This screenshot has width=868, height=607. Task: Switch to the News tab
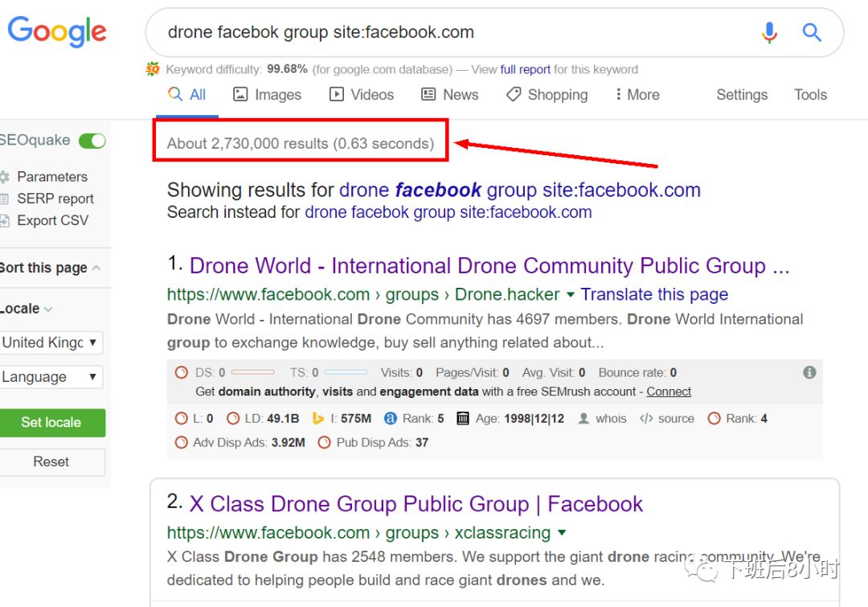tap(449, 95)
